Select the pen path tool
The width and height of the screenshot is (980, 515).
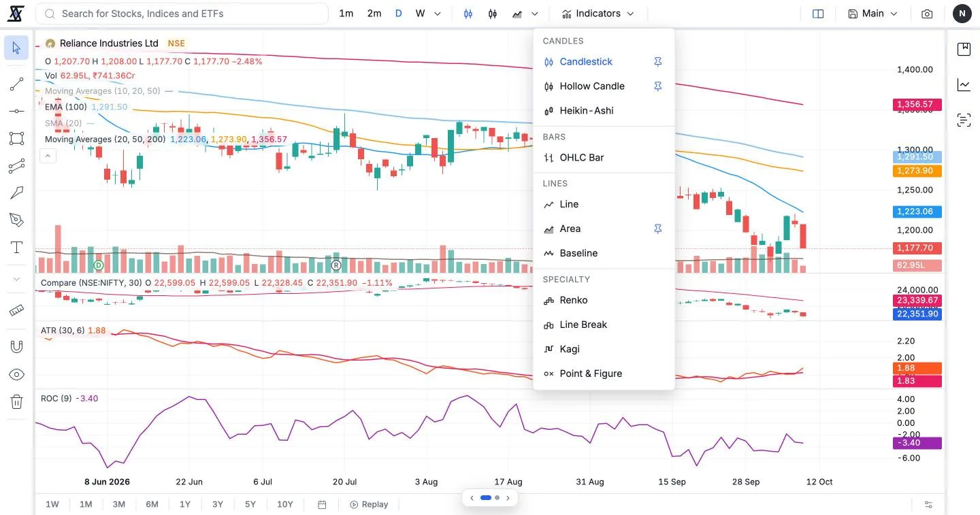pyautogui.click(x=16, y=220)
